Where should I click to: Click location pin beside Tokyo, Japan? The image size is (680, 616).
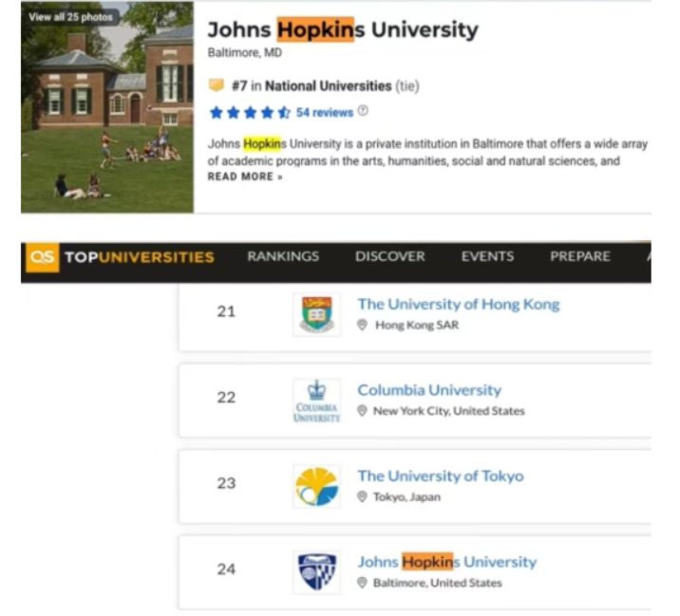(362, 496)
